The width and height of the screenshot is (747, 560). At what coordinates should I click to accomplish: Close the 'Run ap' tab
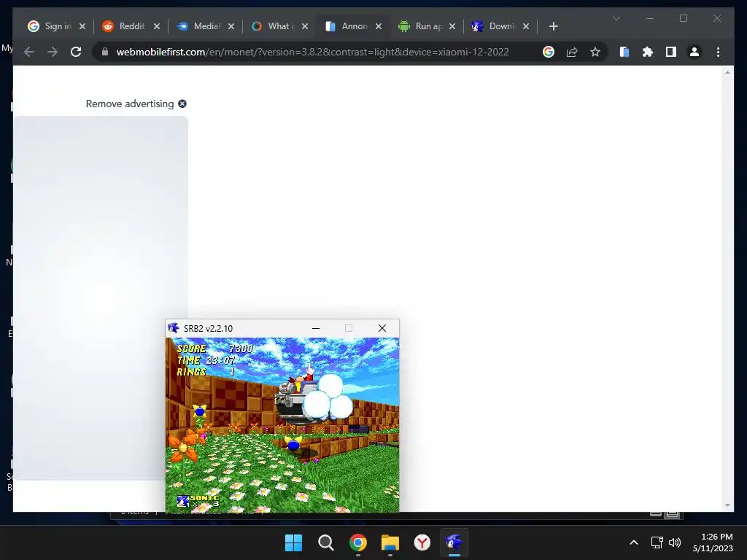[452, 26]
